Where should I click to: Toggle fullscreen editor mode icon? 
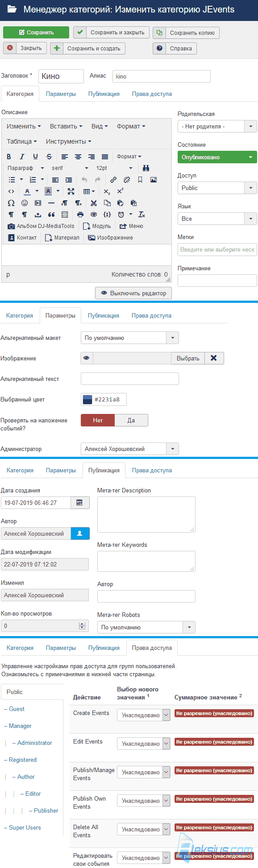point(71,191)
